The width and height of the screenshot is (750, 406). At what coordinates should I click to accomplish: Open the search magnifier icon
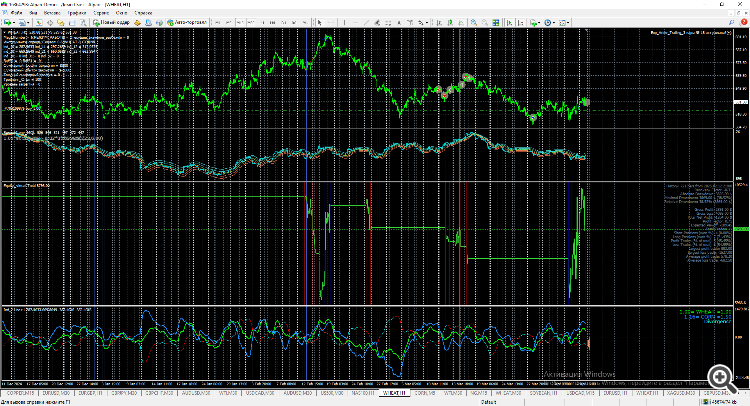coord(731,22)
